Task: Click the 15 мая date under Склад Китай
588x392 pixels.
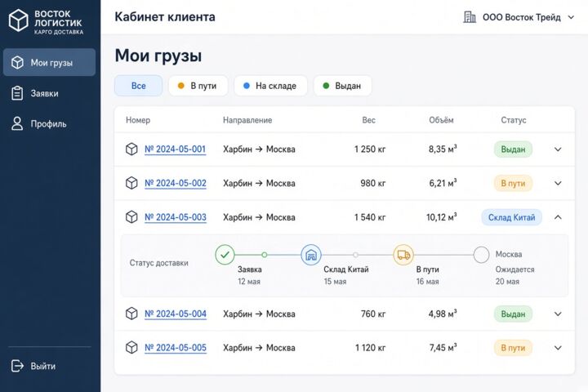Action: (x=336, y=281)
